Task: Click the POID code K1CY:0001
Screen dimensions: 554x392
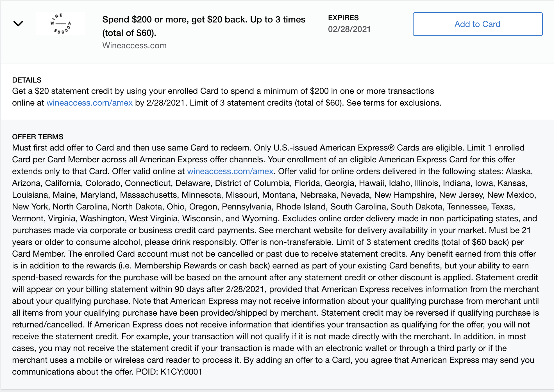Action: point(181,372)
